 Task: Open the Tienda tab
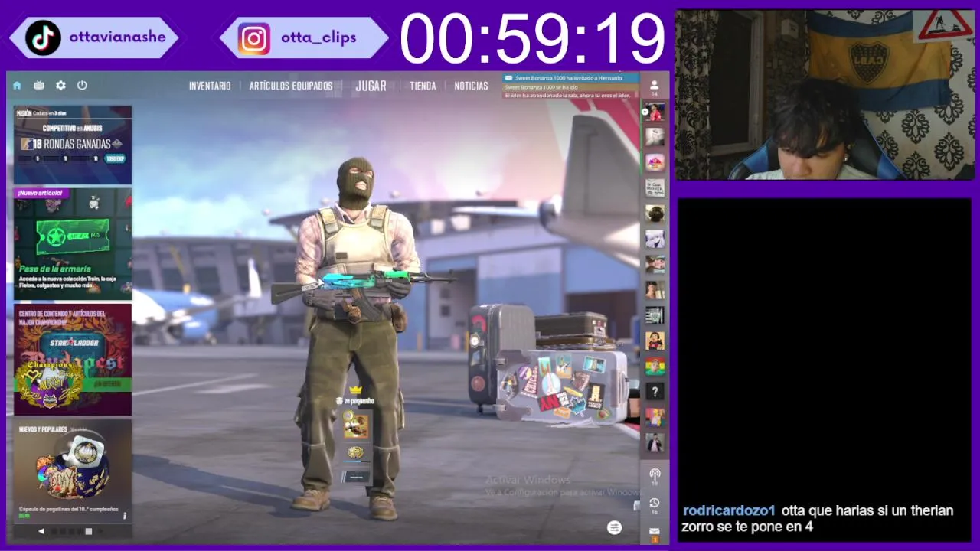point(423,86)
